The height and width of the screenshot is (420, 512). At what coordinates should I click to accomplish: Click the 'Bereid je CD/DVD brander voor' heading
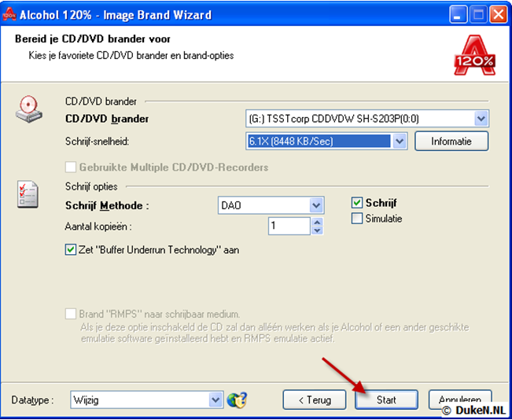(x=92, y=39)
